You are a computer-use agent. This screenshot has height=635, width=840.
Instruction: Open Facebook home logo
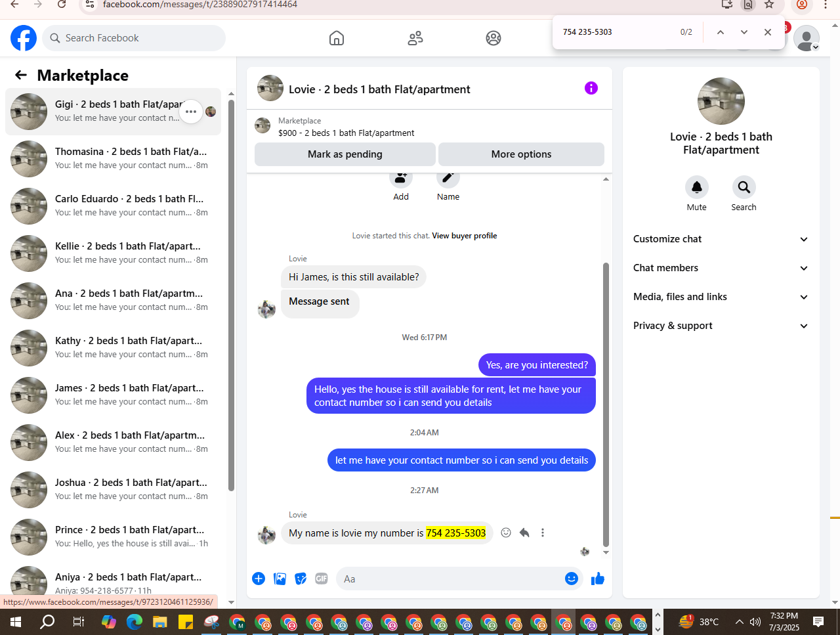[24, 38]
